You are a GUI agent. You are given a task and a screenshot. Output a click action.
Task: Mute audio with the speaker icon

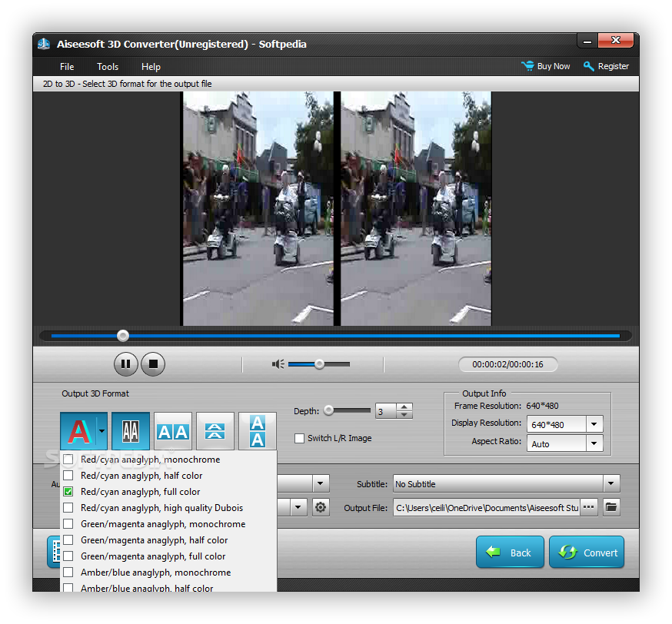[278, 364]
